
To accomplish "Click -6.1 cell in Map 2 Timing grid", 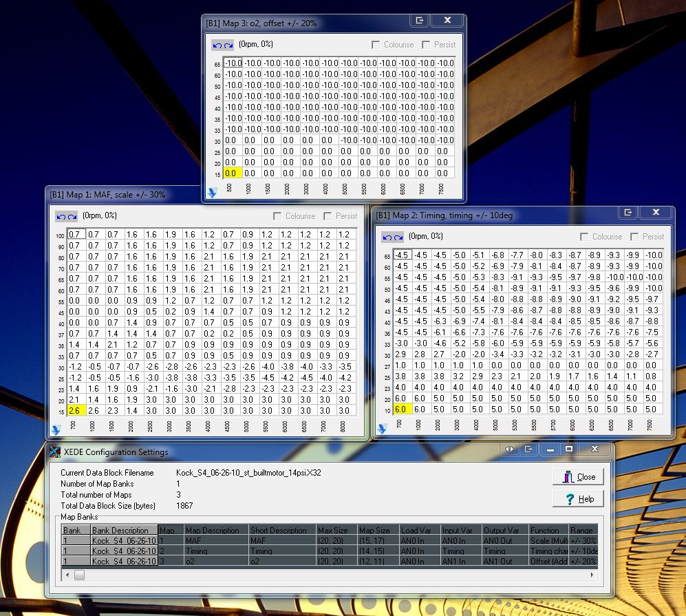I will pyautogui.click(x=440, y=332).
